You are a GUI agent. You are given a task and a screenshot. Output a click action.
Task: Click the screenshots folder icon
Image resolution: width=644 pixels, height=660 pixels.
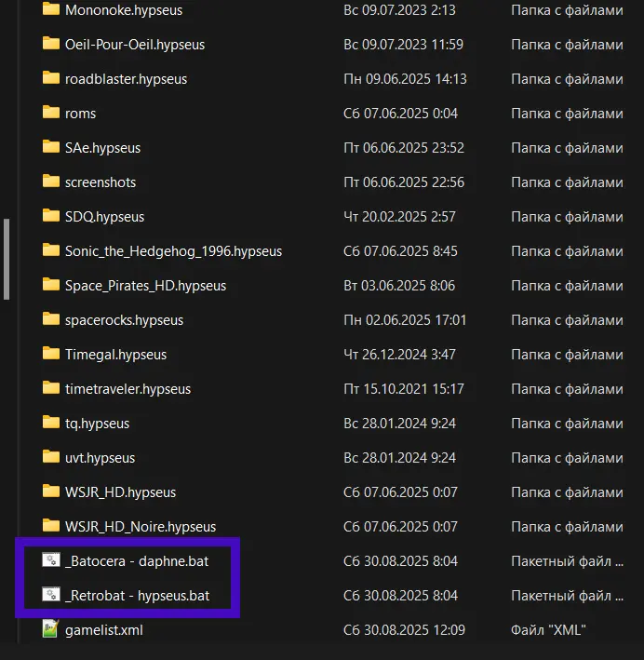click(51, 182)
